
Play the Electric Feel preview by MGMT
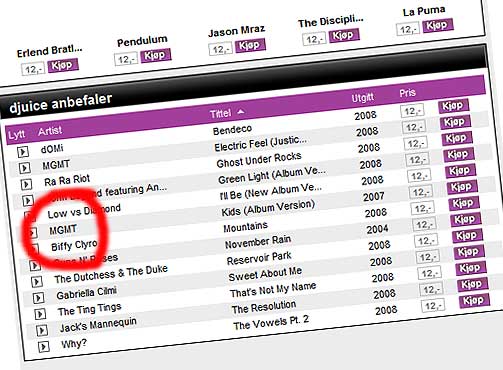coord(25,168)
